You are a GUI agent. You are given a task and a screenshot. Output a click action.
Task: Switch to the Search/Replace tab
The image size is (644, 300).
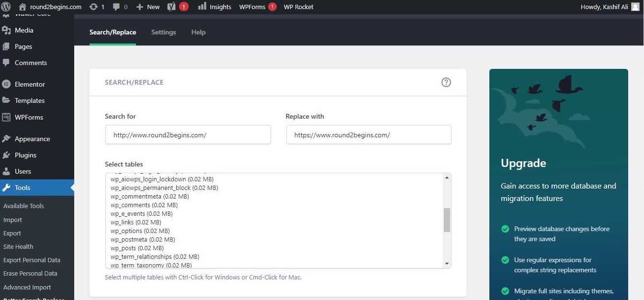click(x=113, y=32)
